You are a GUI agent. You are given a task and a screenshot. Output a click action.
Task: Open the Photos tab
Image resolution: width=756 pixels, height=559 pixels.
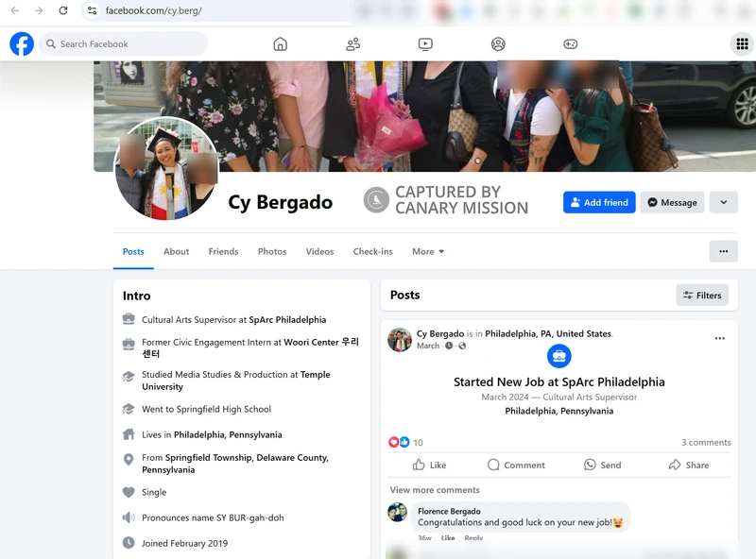pos(272,251)
